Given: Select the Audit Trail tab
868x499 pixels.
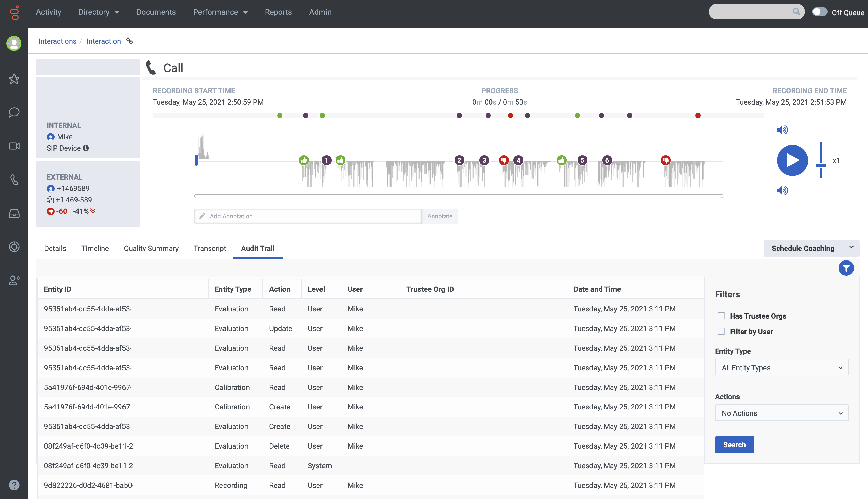Looking at the screenshot, I should click(258, 248).
